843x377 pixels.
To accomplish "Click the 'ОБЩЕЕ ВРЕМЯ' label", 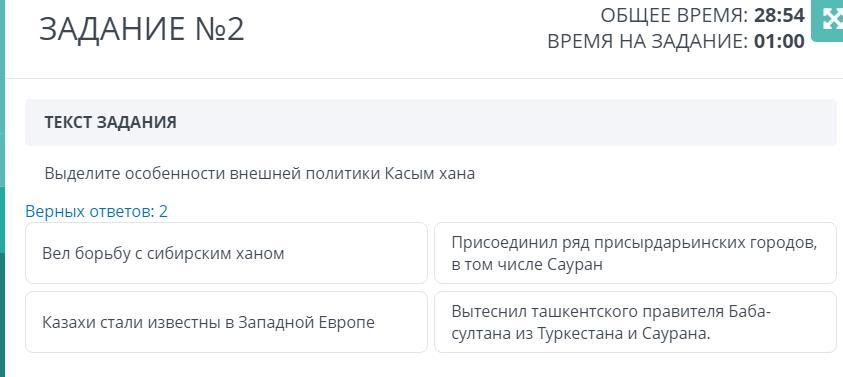I will (674, 16).
